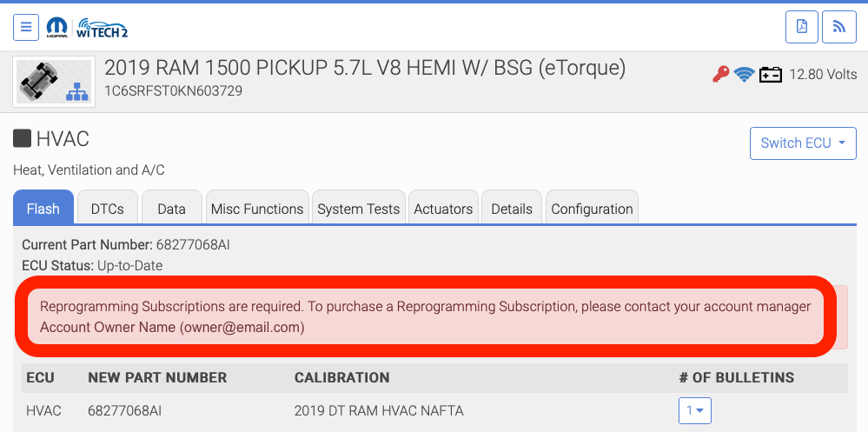Select the Flash tab

pyautogui.click(x=43, y=209)
